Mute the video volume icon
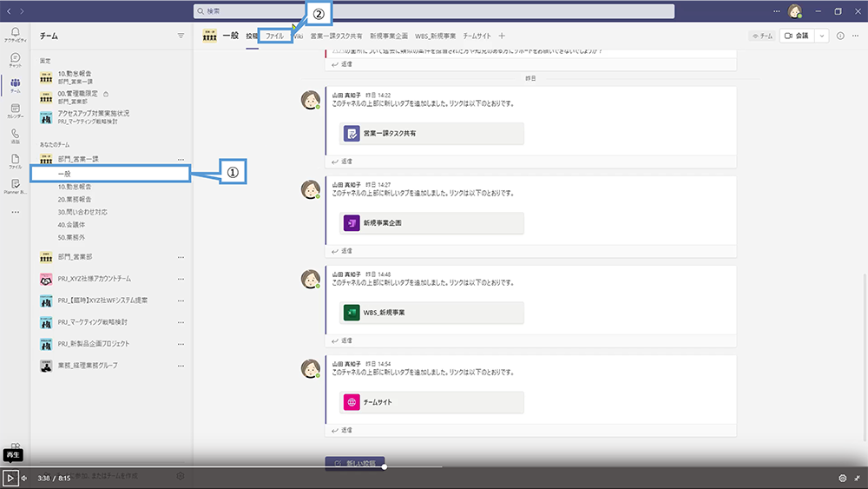The height and width of the screenshot is (489, 868). click(x=24, y=478)
